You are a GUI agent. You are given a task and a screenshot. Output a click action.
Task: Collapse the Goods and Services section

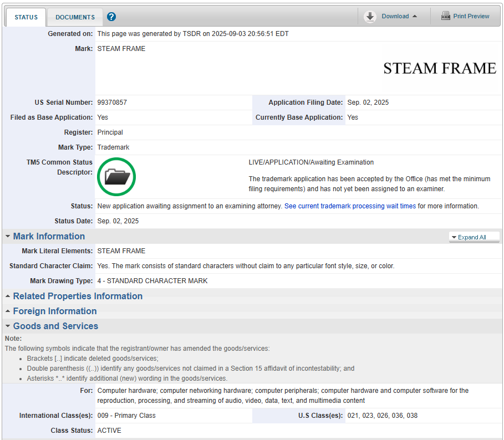point(55,326)
